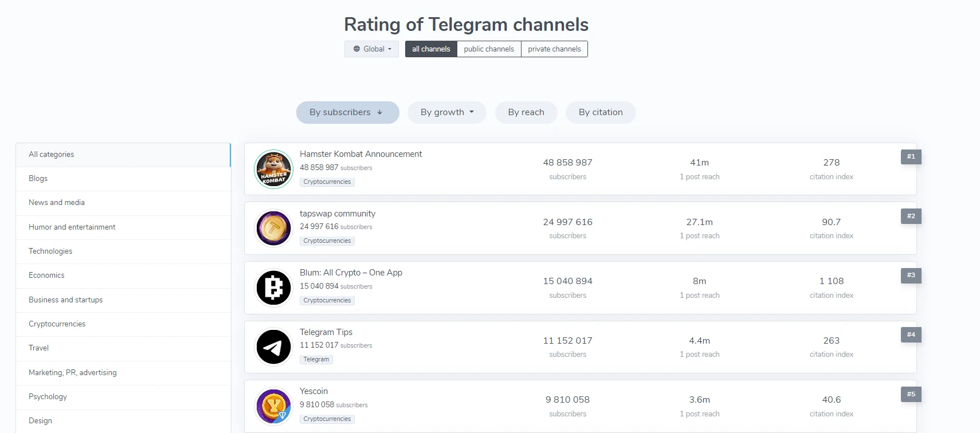Click the Blum channel logo
This screenshot has height=433, width=980.
(273, 288)
